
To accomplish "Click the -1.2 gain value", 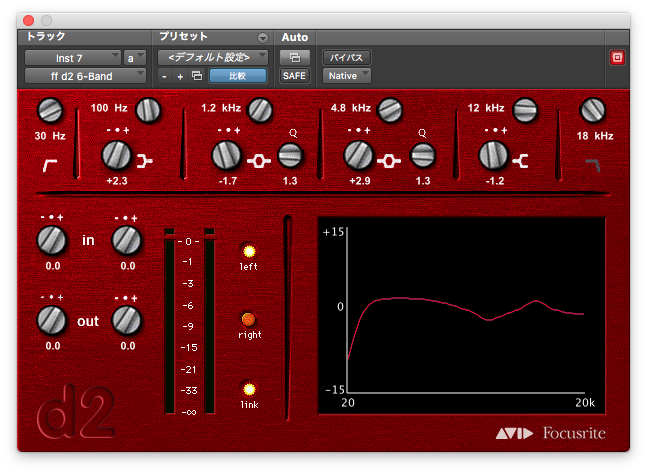I will pyautogui.click(x=494, y=181).
